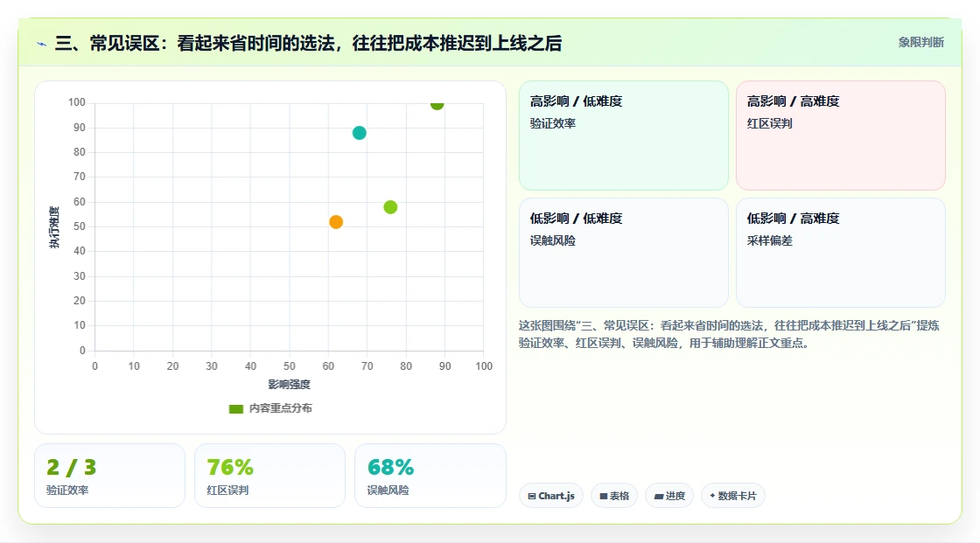This screenshot has height=543, width=980.
Task: Click the 采样偏差 text in the quadrant card
Action: click(769, 240)
